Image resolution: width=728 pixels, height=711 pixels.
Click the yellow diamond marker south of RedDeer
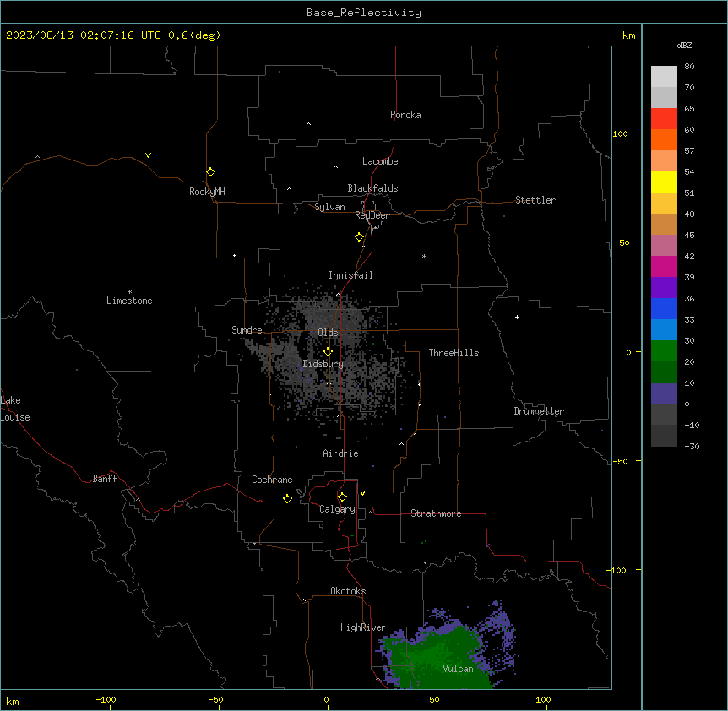click(x=360, y=237)
